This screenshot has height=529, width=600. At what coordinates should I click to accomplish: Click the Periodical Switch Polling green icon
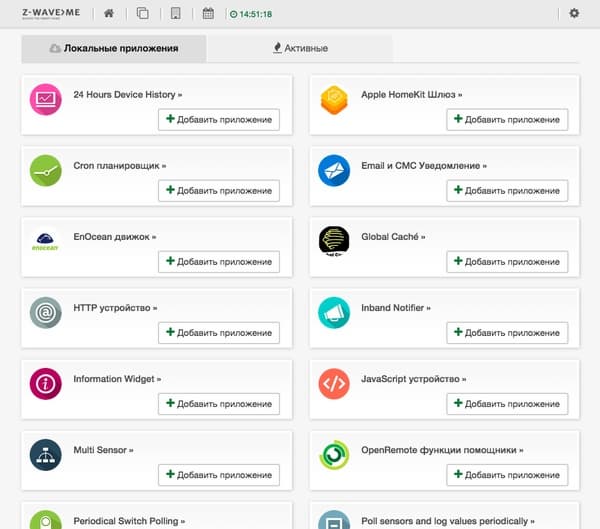[x=46, y=520]
